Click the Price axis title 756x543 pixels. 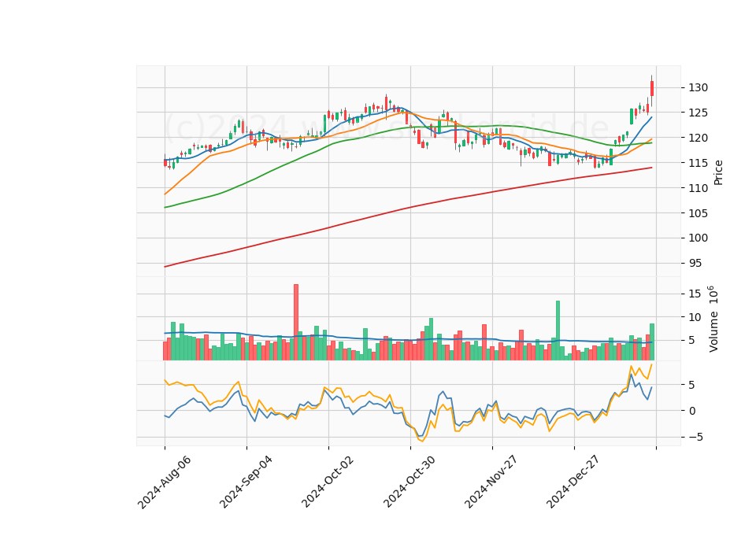point(718,172)
